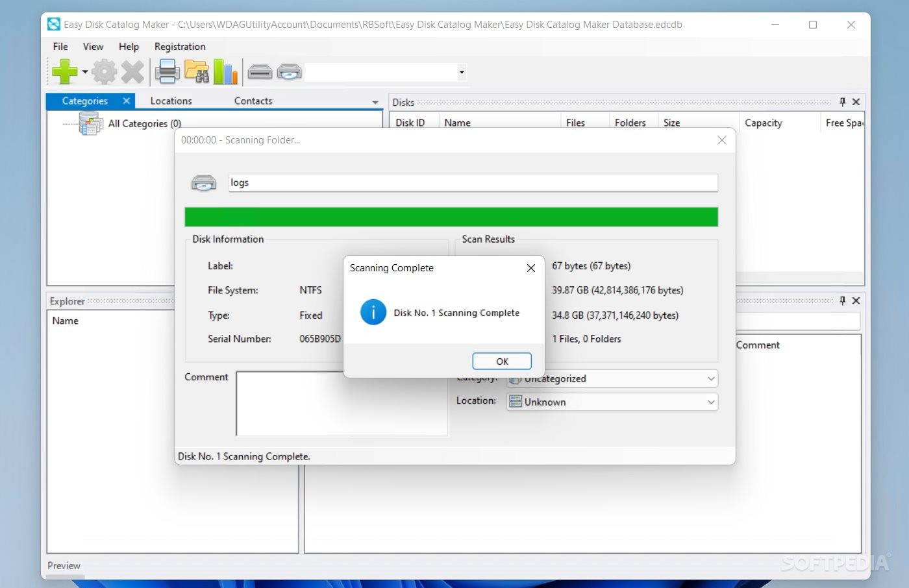Sort by Capacity column header
909x588 pixels.
pyautogui.click(x=780, y=123)
